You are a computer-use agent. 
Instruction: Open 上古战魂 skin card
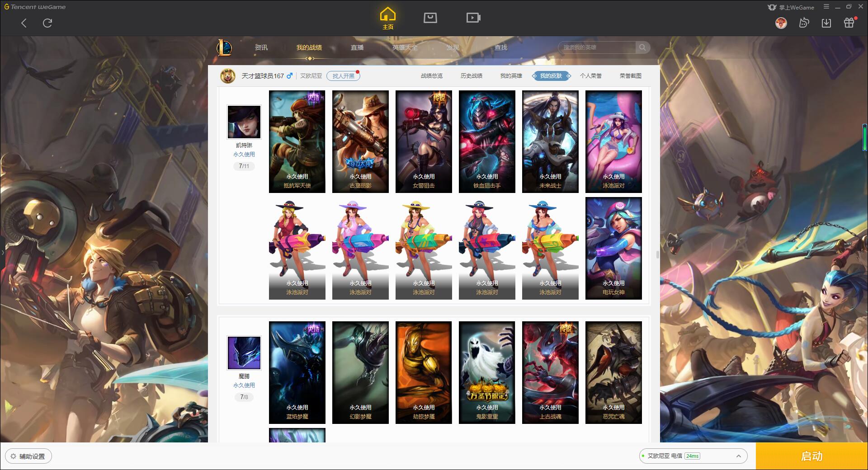pyautogui.click(x=550, y=372)
